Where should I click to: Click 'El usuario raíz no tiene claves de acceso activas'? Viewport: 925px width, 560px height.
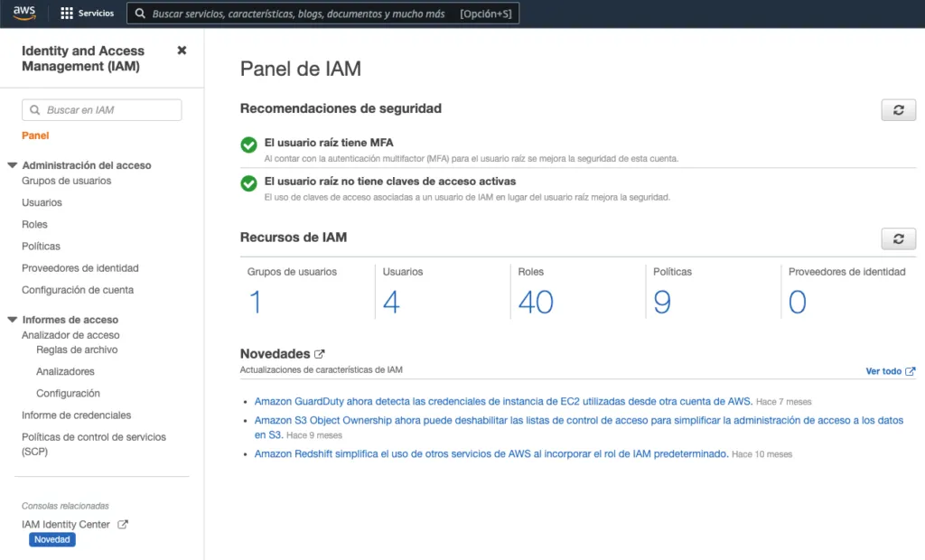[x=390, y=182]
